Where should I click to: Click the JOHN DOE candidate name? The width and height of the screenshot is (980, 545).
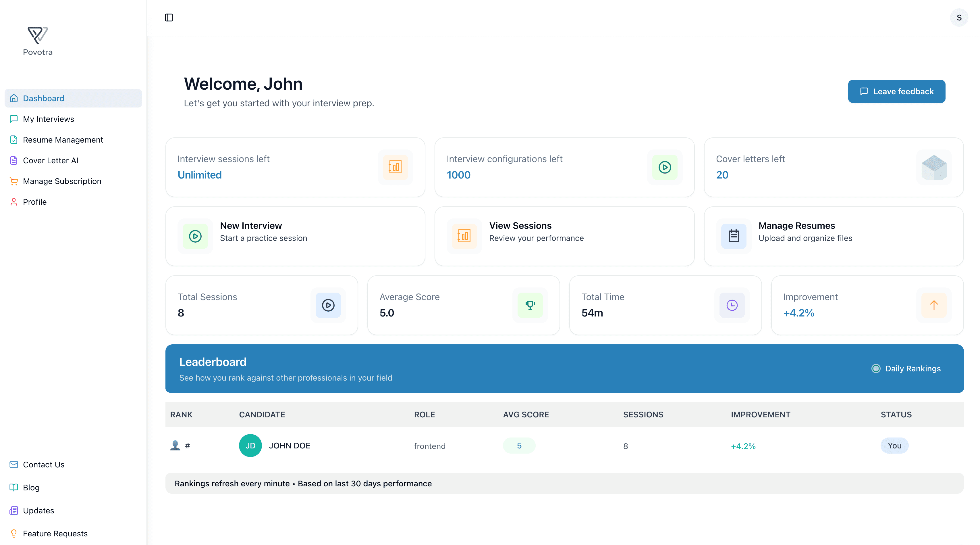290,446
